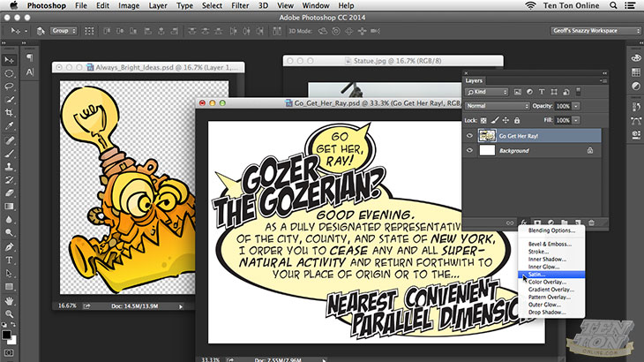The image size is (644, 362).
Task: Click the foreground color swatch
Action: pos(7,335)
